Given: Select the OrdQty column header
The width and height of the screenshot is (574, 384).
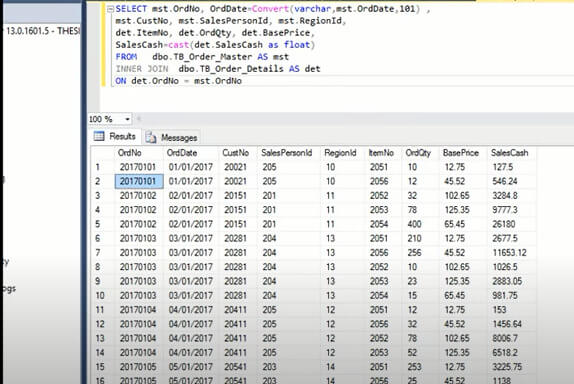Looking at the screenshot, I should click(420, 153).
